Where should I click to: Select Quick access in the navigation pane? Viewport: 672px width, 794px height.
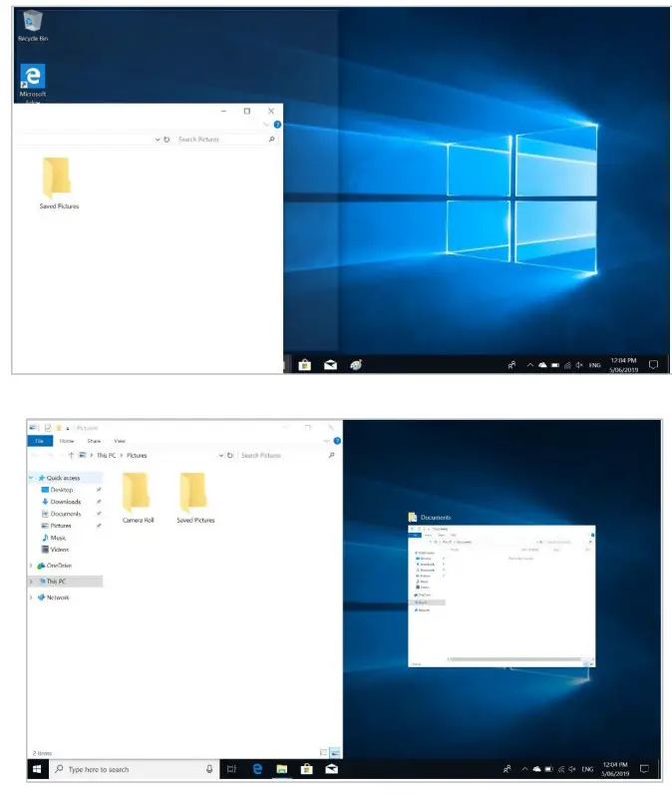(63, 478)
